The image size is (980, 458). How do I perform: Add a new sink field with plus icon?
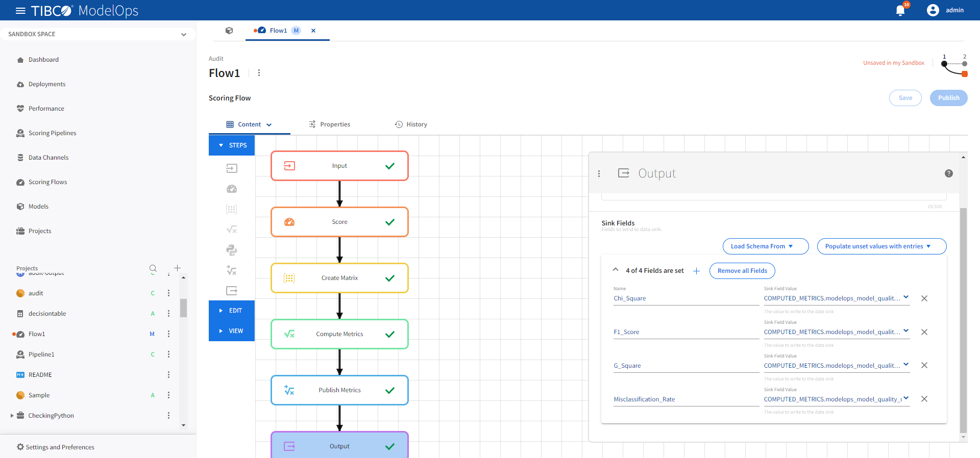pyautogui.click(x=696, y=271)
